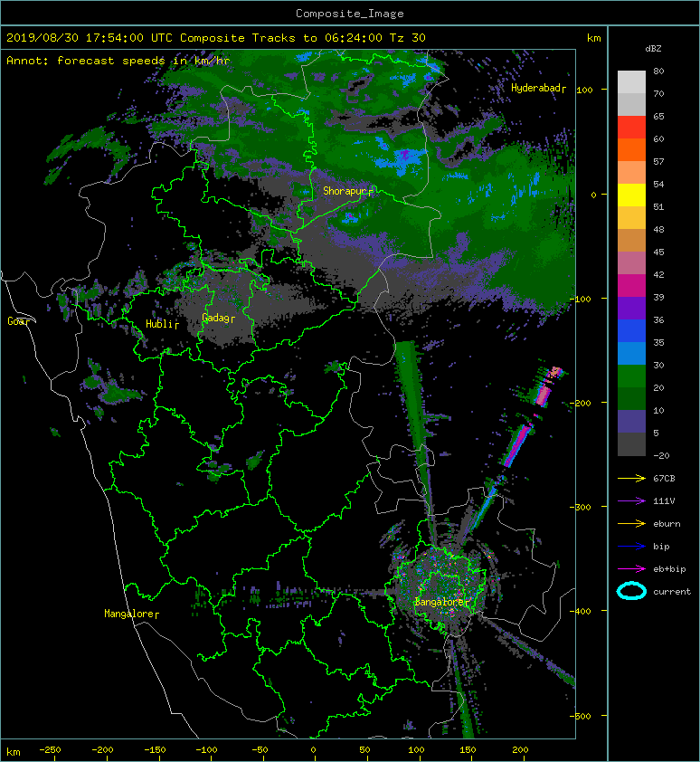Click the 'km' unit label at top right
The width and height of the screenshot is (700, 762).
(x=593, y=38)
